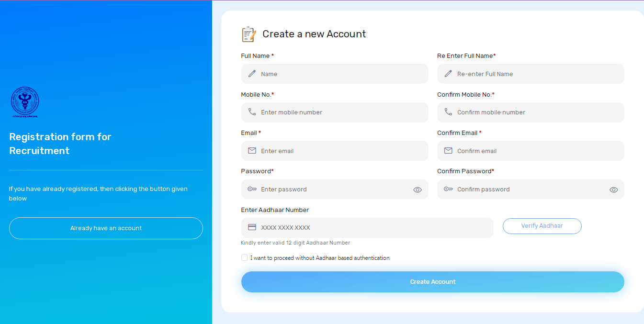This screenshot has height=324, width=644.
Task: Check proceed without Aadhaar based authentication box
Action: (245, 257)
